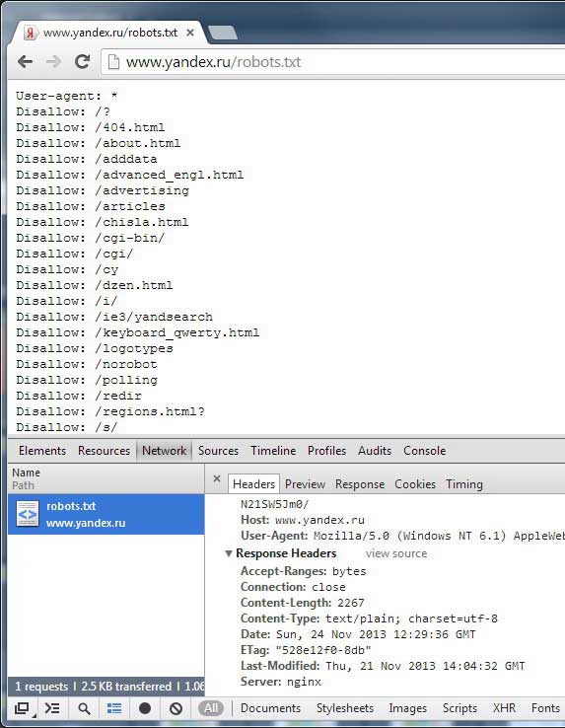The image size is (565, 728).
Task: Toggle network recording button
Action: point(145,708)
